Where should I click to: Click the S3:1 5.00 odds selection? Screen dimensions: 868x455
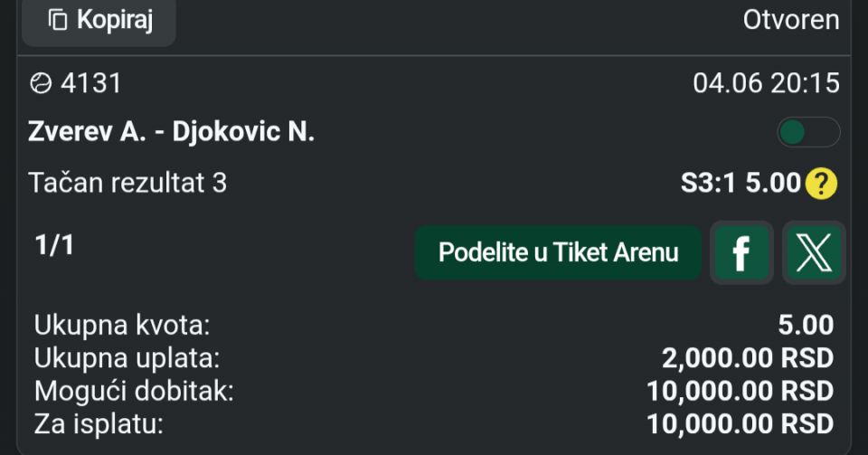[x=741, y=184]
